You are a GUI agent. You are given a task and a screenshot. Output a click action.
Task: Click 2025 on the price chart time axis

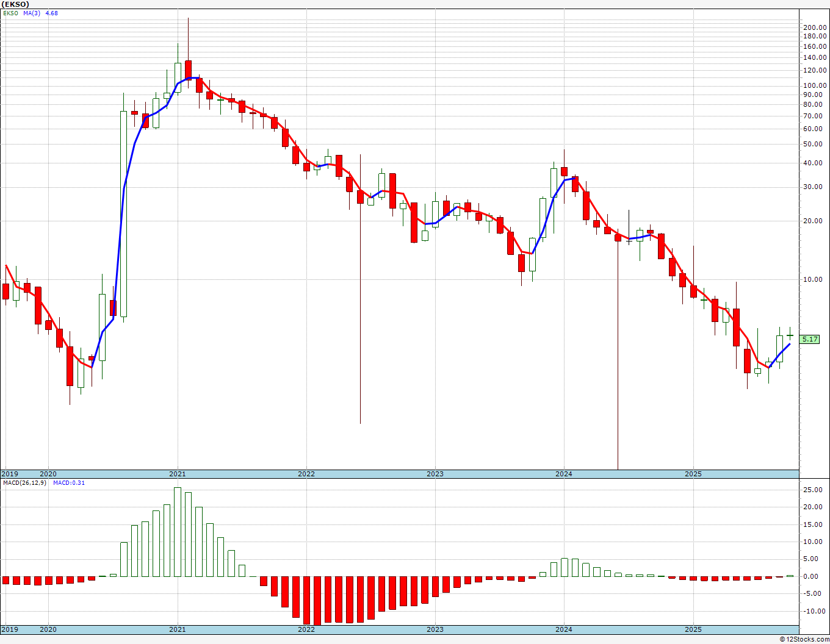pyautogui.click(x=693, y=474)
